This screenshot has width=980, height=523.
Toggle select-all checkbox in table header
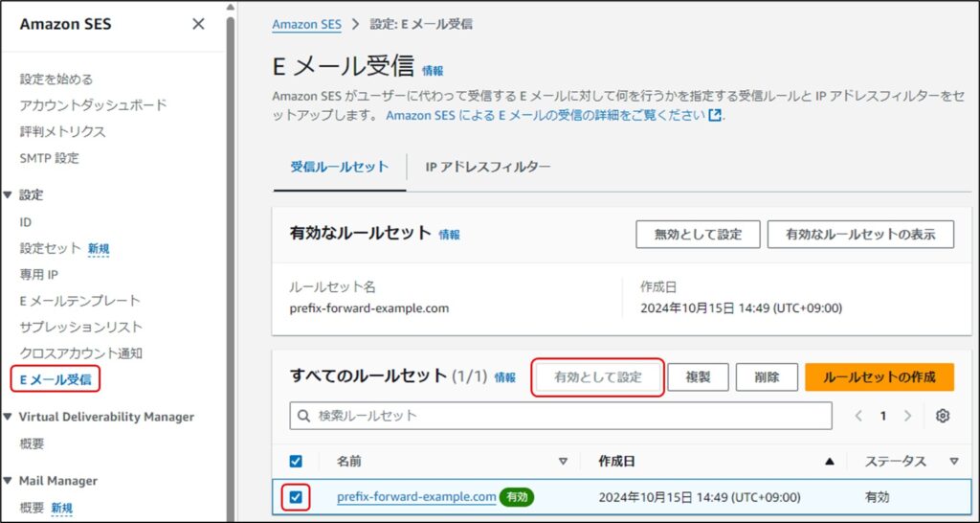pyautogui.click(x=296, y=462)
